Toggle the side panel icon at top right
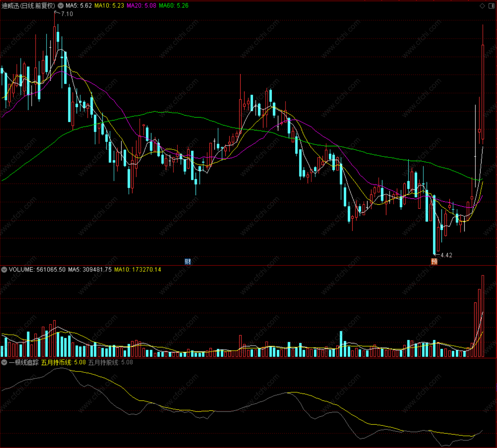The image size is (497, 448). click(x=491, y=6)
